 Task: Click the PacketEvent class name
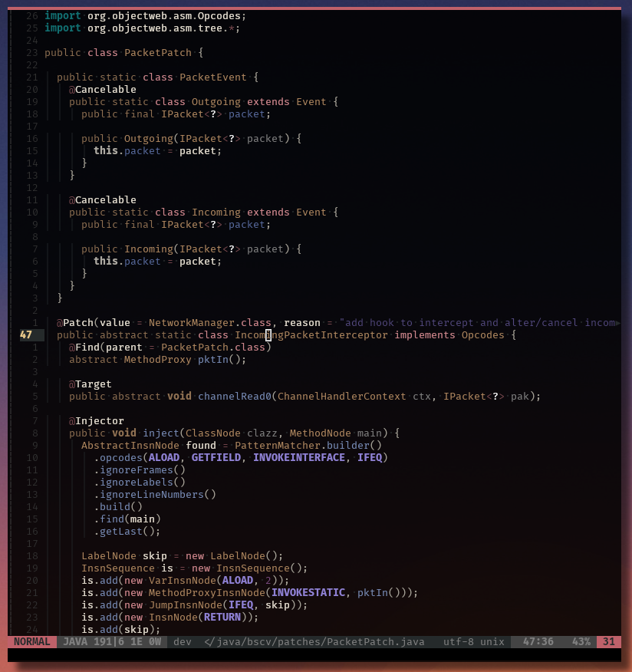[x=213, y=77]
